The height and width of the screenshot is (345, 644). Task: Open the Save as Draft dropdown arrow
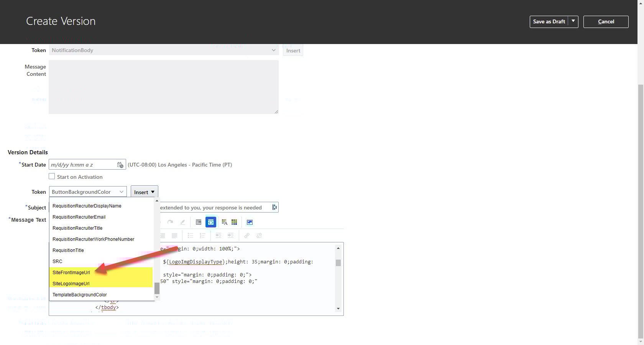point(573,21)
